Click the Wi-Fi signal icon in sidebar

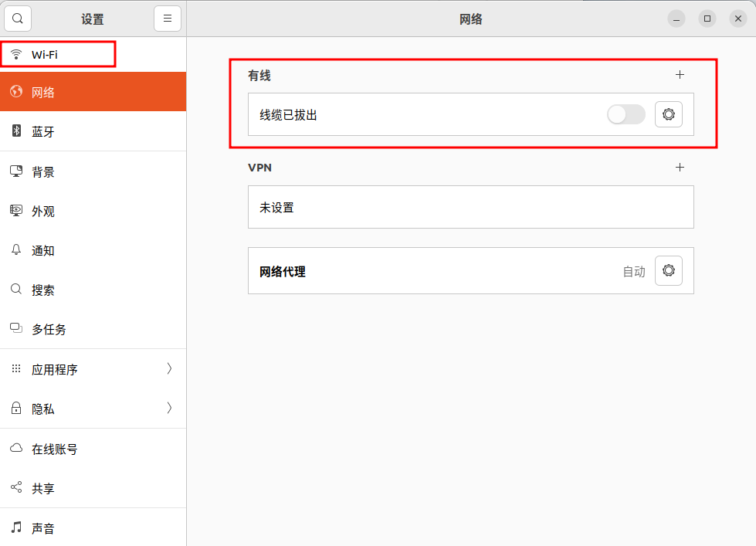click(16, 54)
